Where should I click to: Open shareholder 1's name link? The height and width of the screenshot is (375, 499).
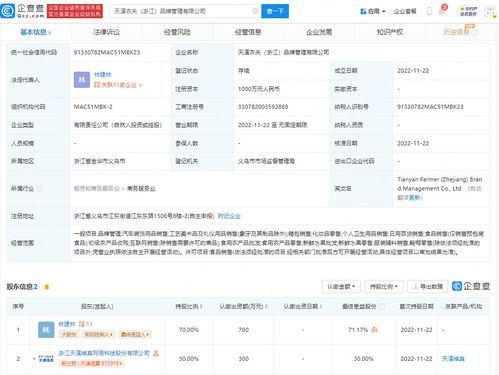(67, 324)
